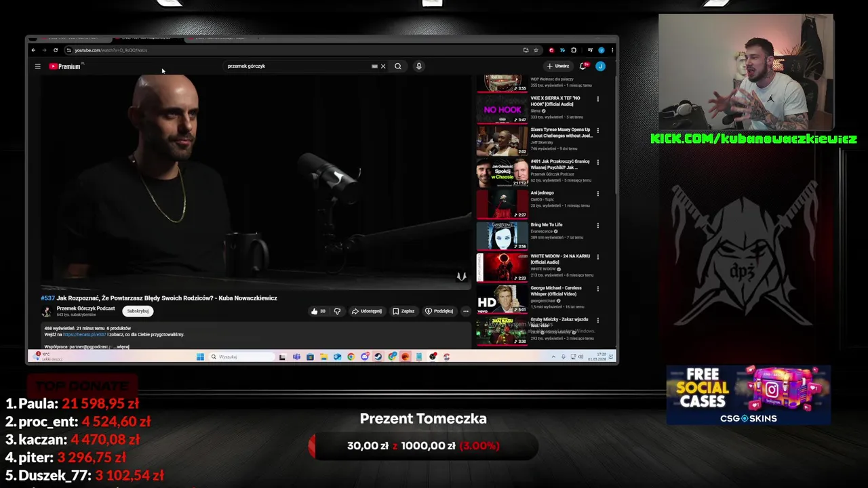Open options for Careless Whisper video

598,289
